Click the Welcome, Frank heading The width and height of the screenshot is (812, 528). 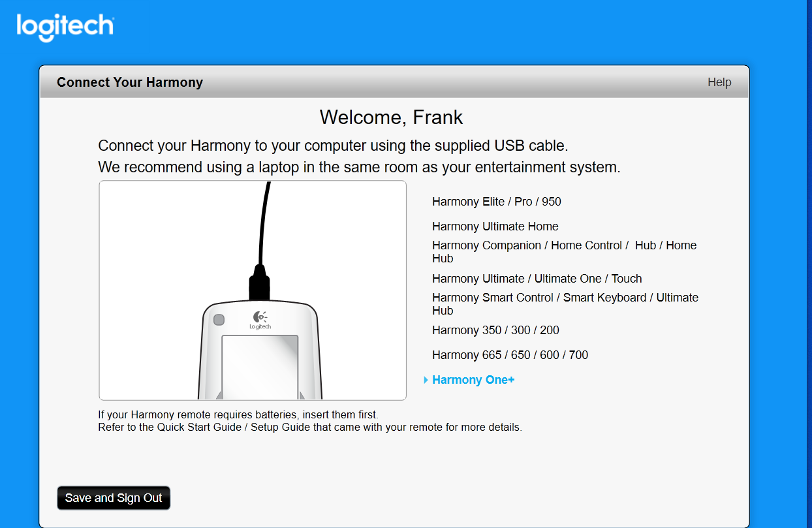(x=392, y=117)
